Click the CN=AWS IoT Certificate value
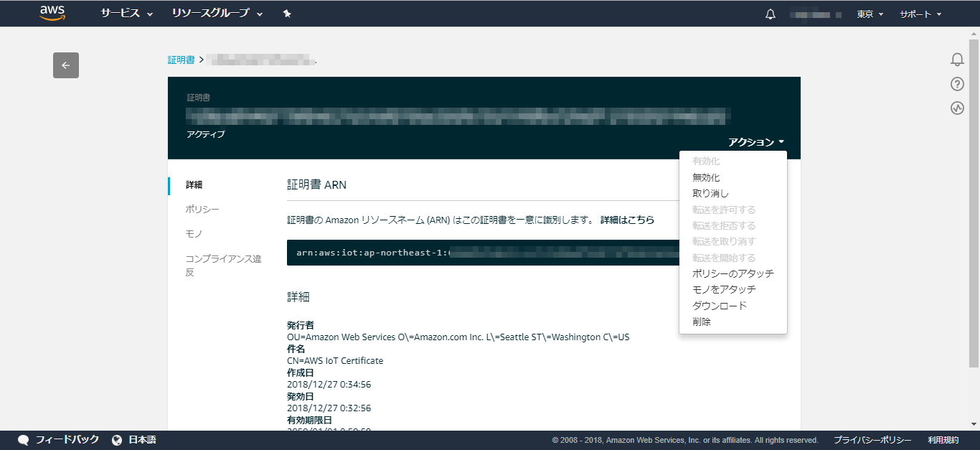 [x=335, y=360]
